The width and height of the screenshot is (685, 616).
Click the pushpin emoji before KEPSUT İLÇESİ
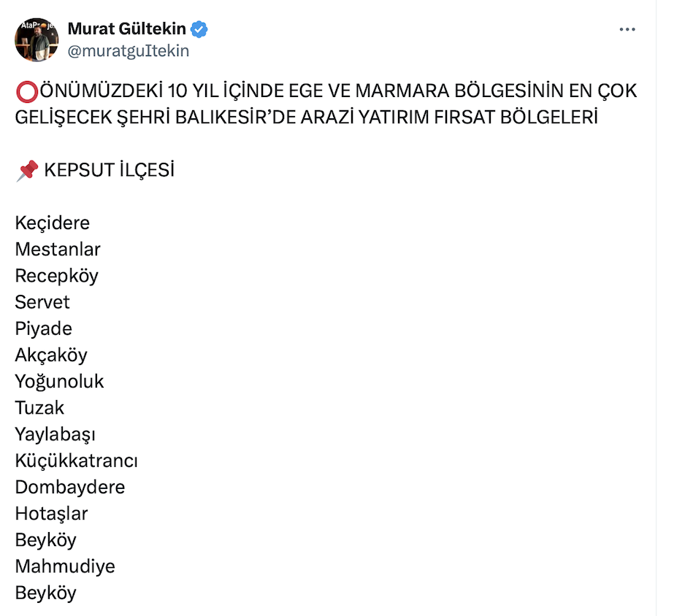[27, 171]
